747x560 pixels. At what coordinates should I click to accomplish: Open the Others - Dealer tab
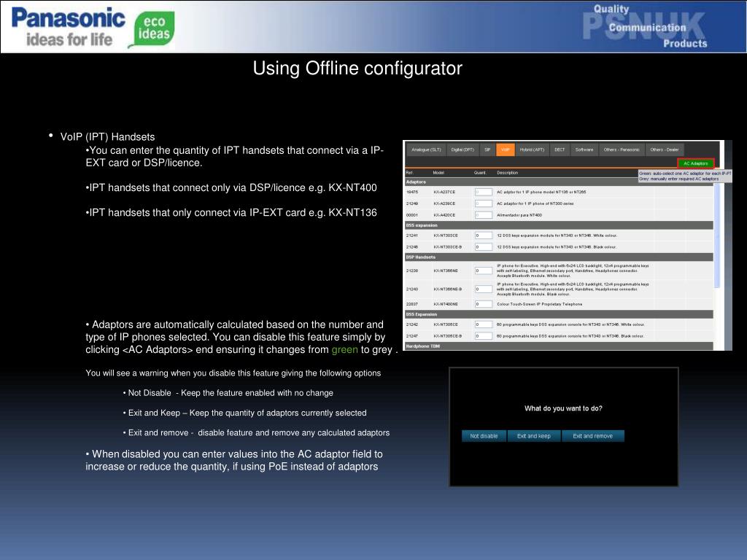[665, 149]
